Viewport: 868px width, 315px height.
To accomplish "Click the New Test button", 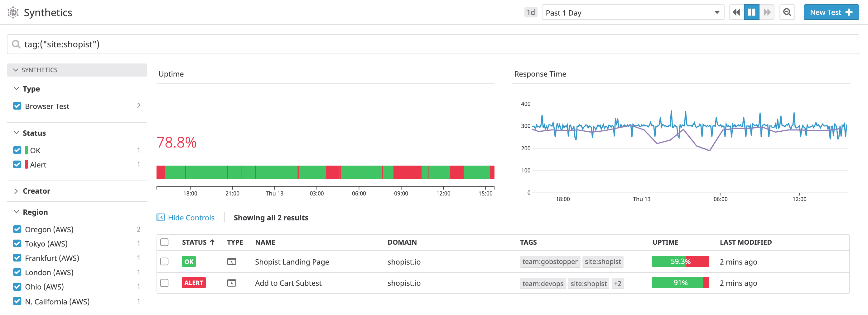I will pyautogui.click(x=831, y=12).
